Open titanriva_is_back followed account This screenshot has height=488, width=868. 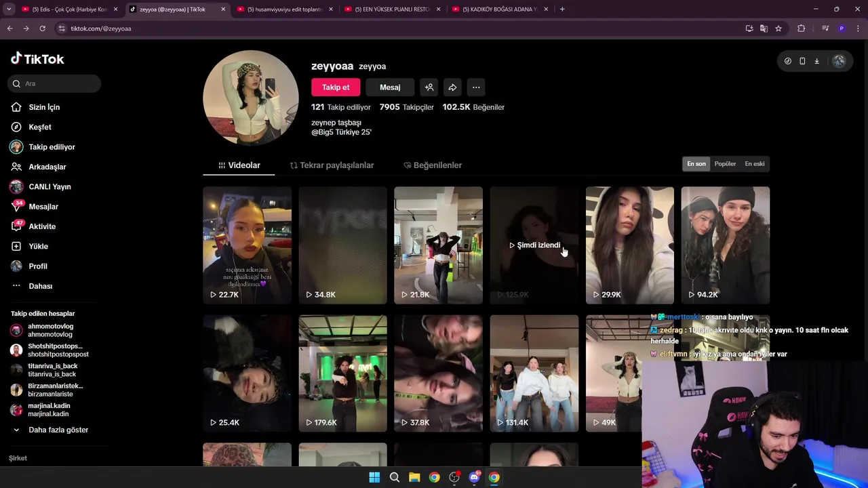point(44,370)
